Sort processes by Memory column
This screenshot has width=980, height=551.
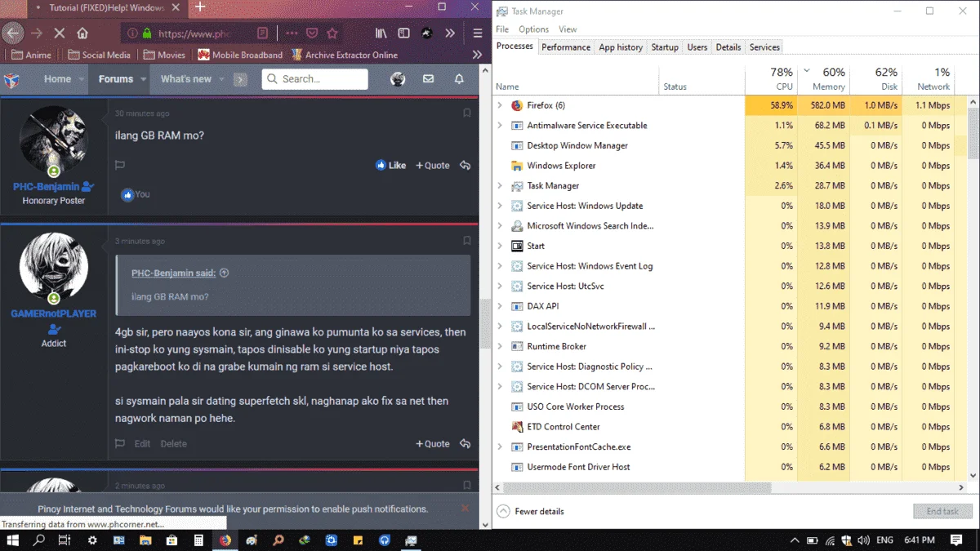(x=823, y=78)
